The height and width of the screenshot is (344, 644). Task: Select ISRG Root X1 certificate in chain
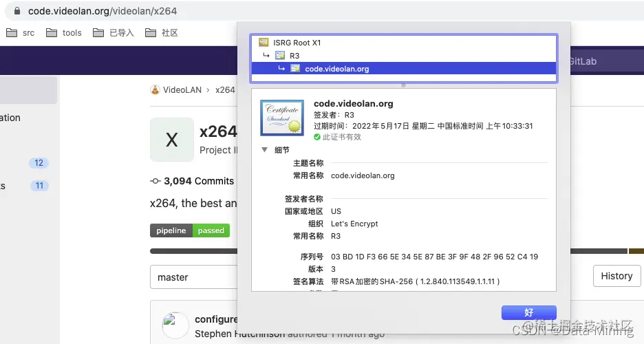pyautogui.click(x=403, y=43)
